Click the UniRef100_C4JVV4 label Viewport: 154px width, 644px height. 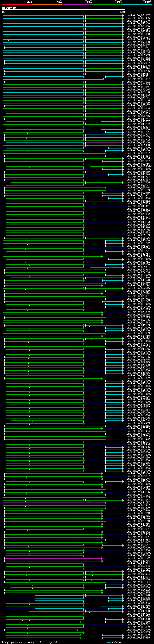[x=138, y=561]
